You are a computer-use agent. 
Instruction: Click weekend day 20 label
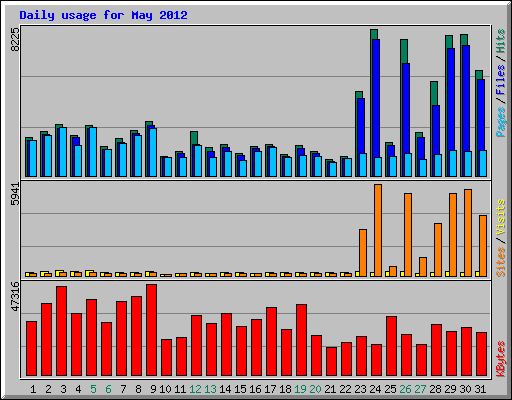pos(315,389)
